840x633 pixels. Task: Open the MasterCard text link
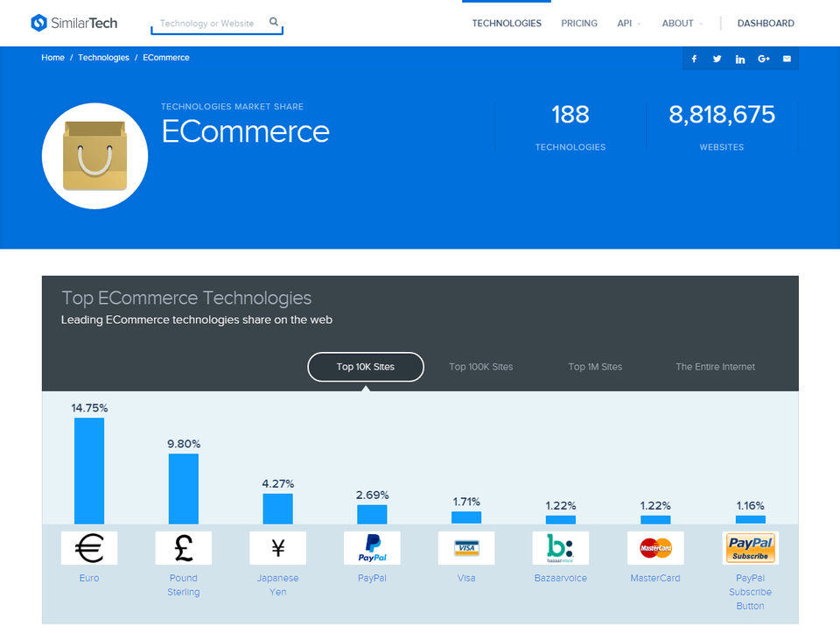pos(655,578)
